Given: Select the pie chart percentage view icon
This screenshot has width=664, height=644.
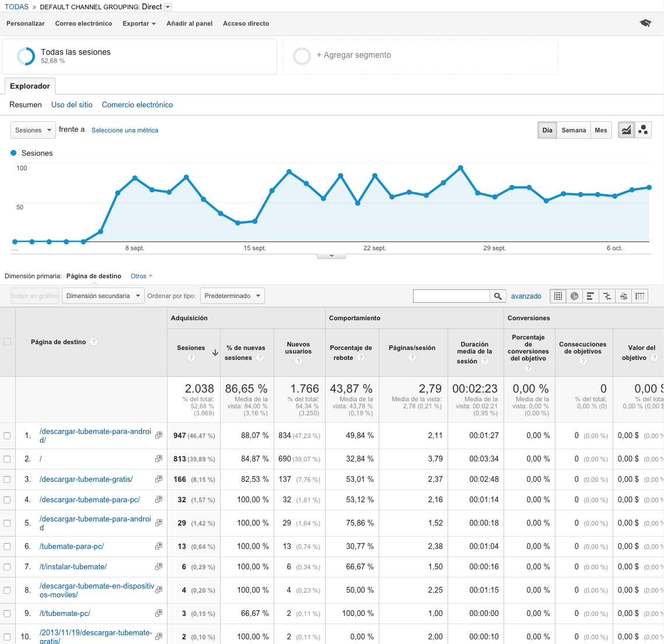Looking at the screenshot, I should [x=574, y=296].
